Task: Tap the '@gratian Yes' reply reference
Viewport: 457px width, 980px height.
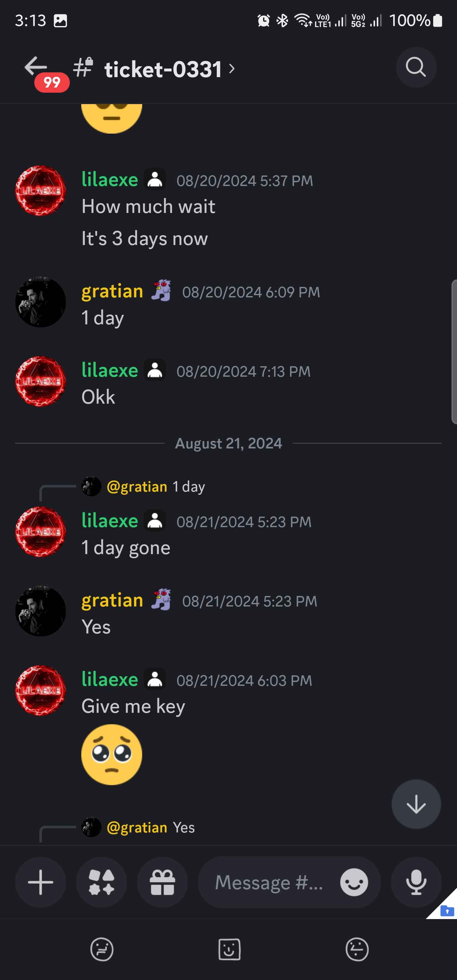Action: [x=138, y=827]
